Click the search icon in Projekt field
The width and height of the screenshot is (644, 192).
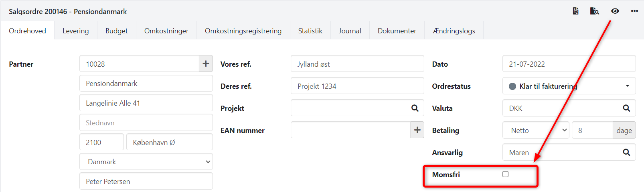(x=415, y=108)
